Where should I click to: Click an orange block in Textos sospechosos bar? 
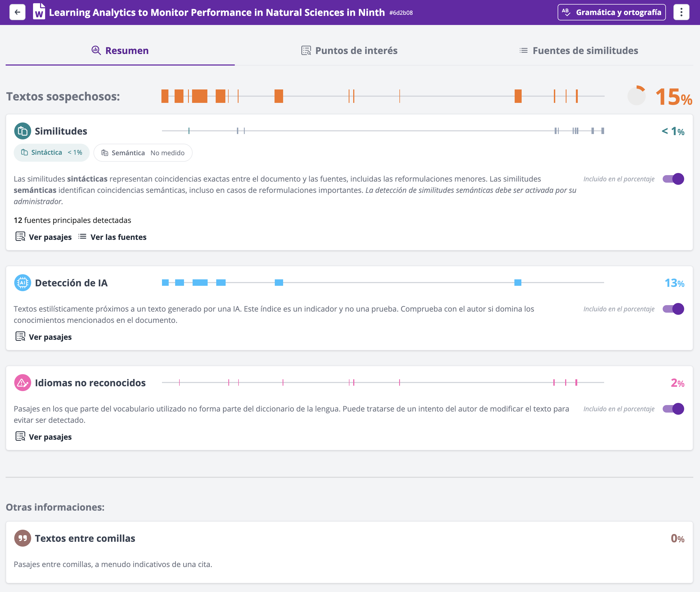tap(200, 96)
